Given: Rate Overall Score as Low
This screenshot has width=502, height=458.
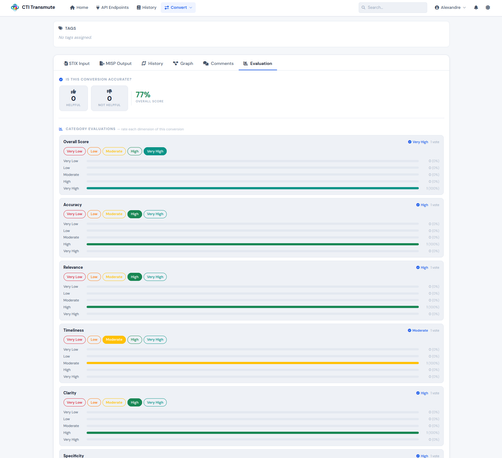Looking at the screenshot, I should click(94, 151).
